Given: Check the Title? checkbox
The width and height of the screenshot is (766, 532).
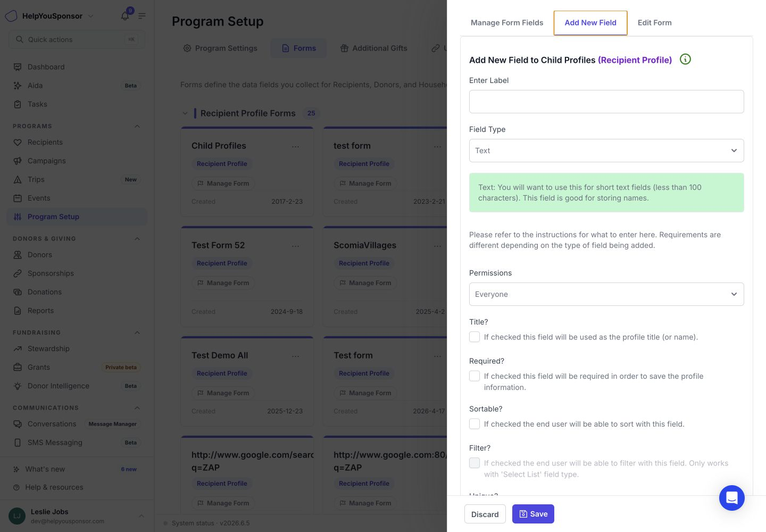Looking at the screenshot, I should coord(474,337).
